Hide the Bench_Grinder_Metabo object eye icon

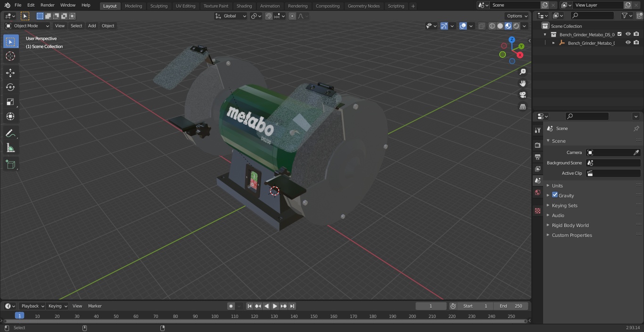[628, 42]
